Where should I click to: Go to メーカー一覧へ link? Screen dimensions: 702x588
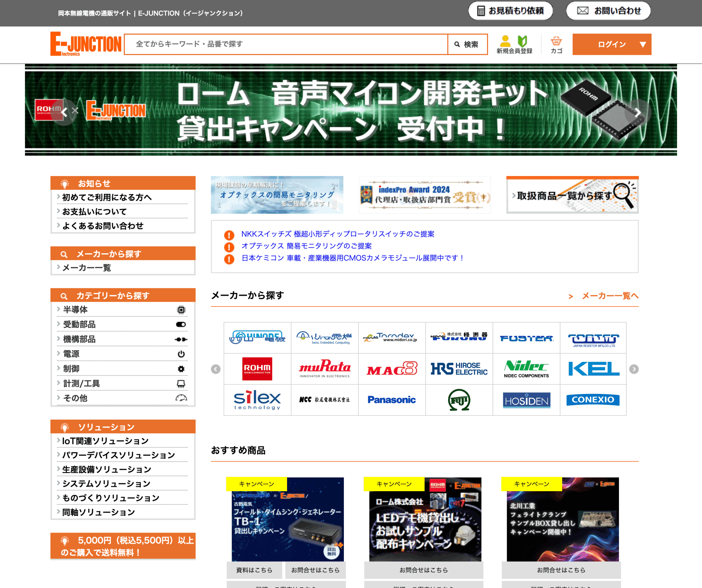pos(604,295)
